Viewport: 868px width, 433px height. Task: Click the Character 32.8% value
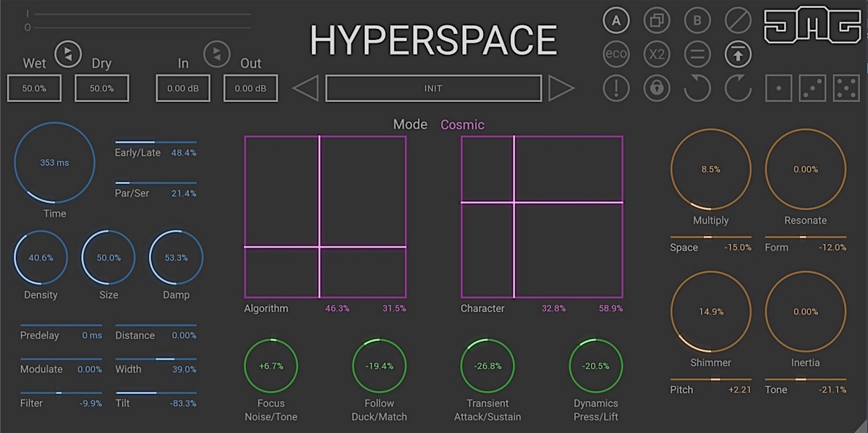554,308
